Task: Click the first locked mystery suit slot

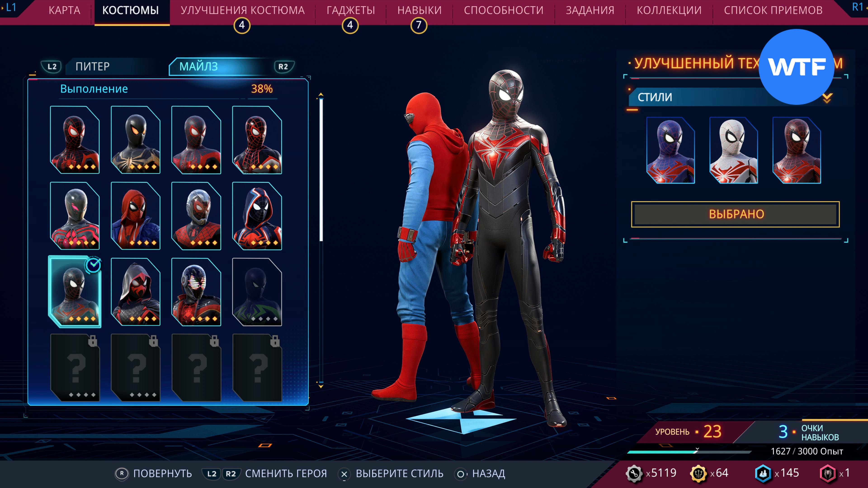Action: (75, 367)
